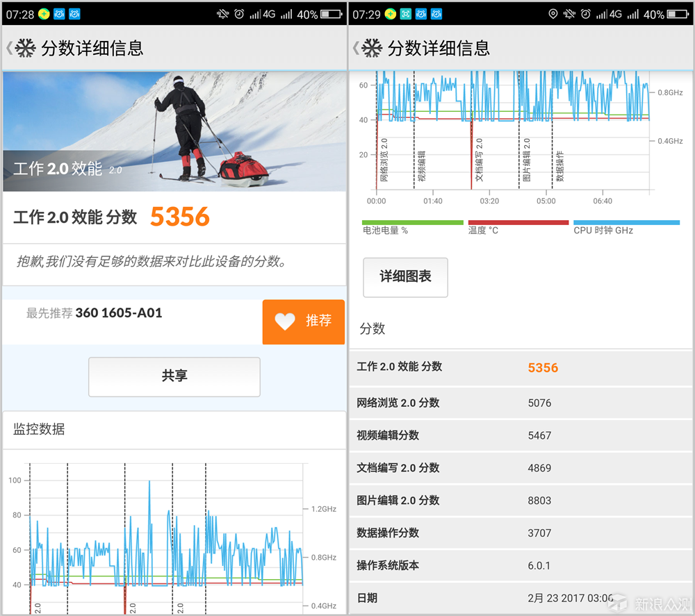Tap the 视频编辑分数 row showing 5467
The height and width of the screenshot is (616, 695).
(521, 435)
